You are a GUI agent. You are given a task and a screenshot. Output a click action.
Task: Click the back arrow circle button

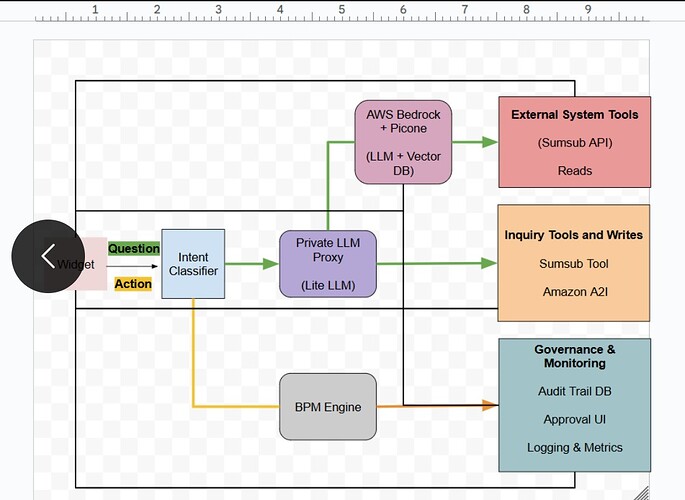pos(48,256)
